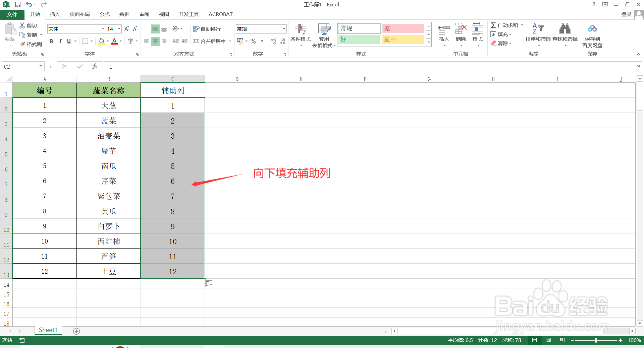644x348 pixels.
Task: Toggle Italic formatting
Action: [60, 41]
